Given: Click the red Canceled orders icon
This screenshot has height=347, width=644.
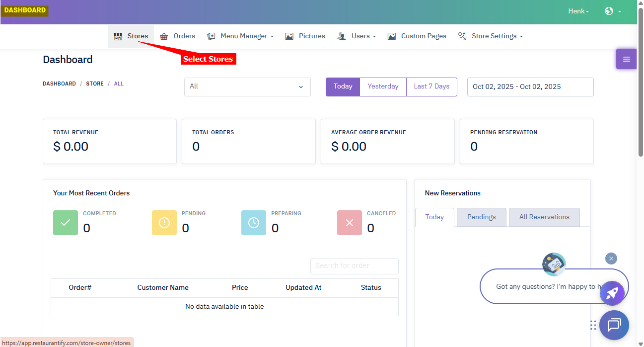Looking at the screenshot, I should pos(350,223).
